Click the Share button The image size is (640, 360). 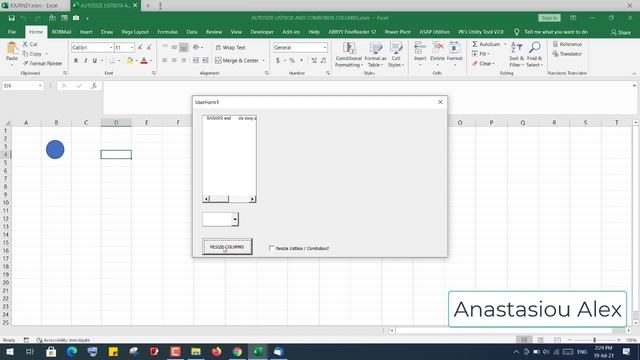[621, 32]
